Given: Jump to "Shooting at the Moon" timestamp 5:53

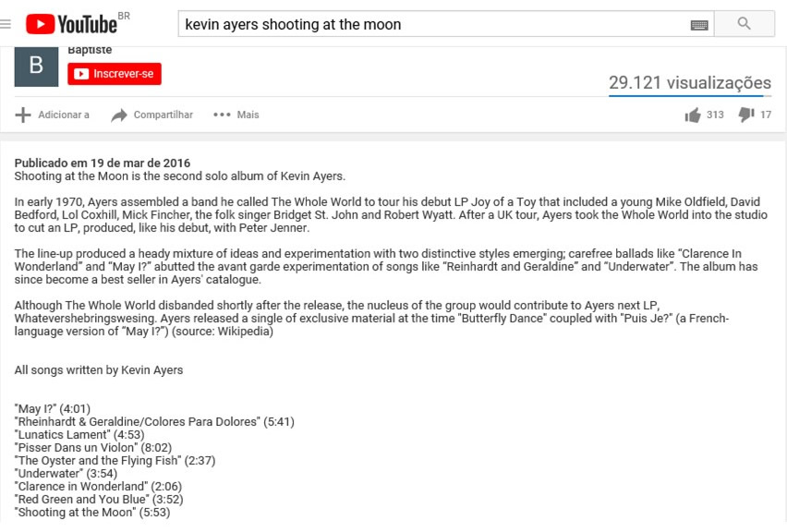Looking at the screenshot, I should [156, 513].
